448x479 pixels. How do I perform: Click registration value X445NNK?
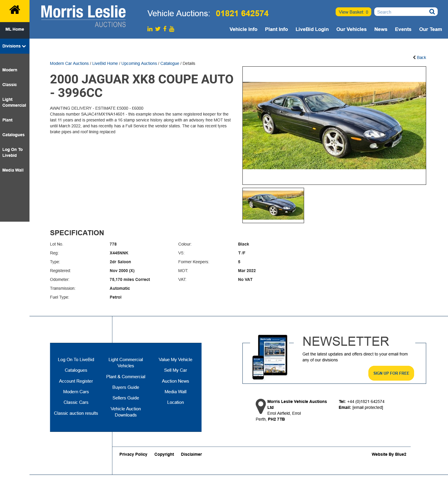pos(119,253)
